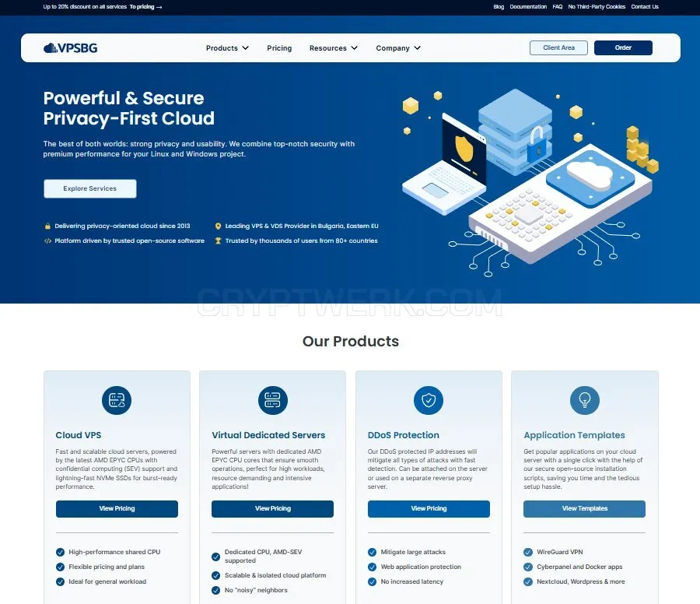This screenshot has height=604, width=700.
Task: View Pricing for Cloud VPS
Action: 117,509
